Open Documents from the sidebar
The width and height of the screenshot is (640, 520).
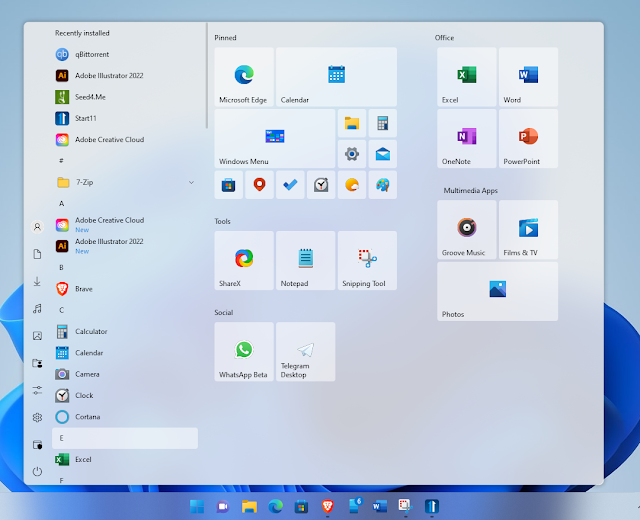tap(37, 254)
